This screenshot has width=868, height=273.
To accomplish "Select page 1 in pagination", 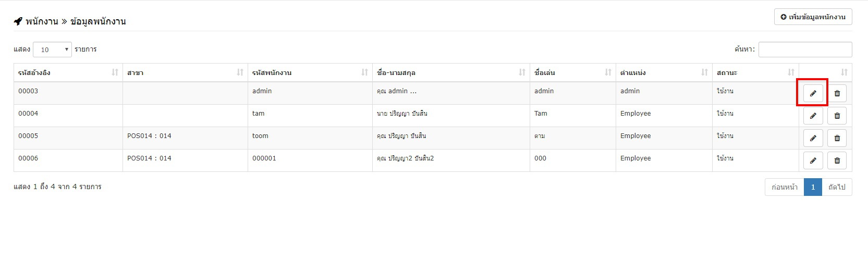I will pyautogui.click(x=813, y=187).
